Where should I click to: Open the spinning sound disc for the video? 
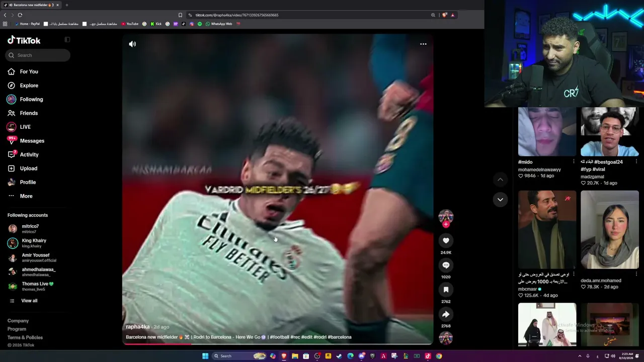[446, 338]
